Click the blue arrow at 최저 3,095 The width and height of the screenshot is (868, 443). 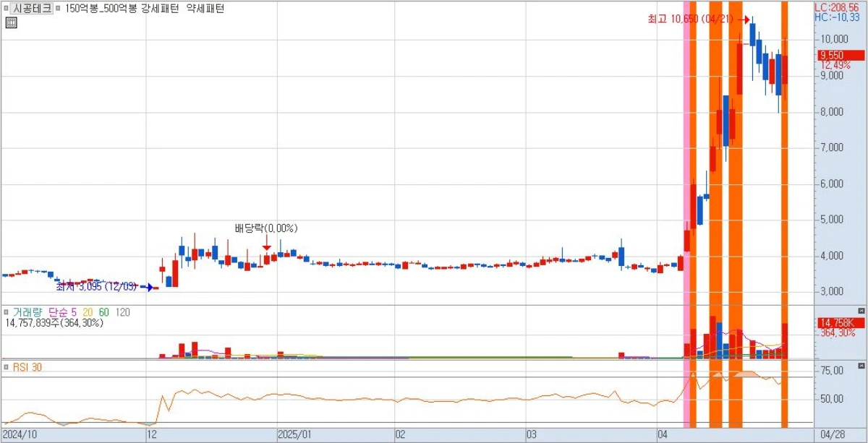click(148, 288)
